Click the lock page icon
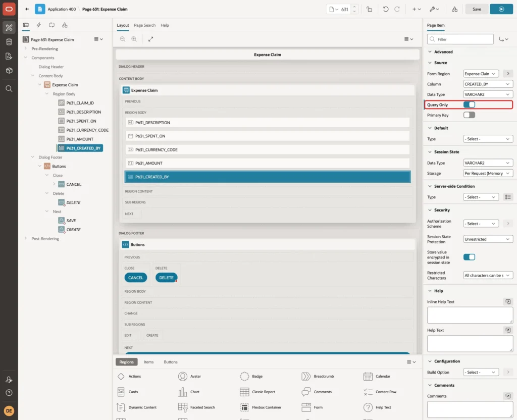 pos(369,9)
